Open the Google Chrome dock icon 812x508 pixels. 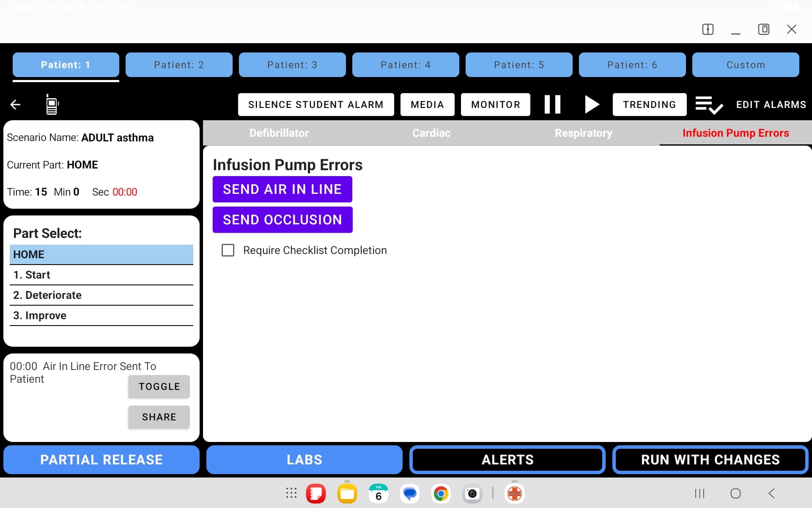441,493
